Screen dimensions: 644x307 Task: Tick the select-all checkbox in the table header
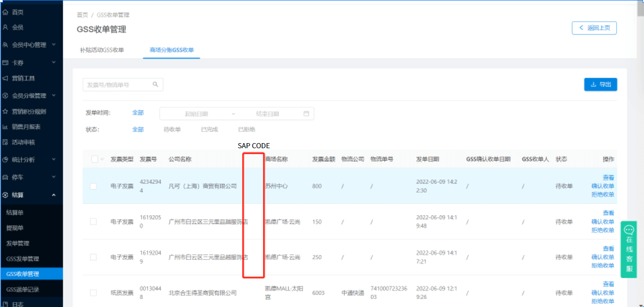[95, 159]
